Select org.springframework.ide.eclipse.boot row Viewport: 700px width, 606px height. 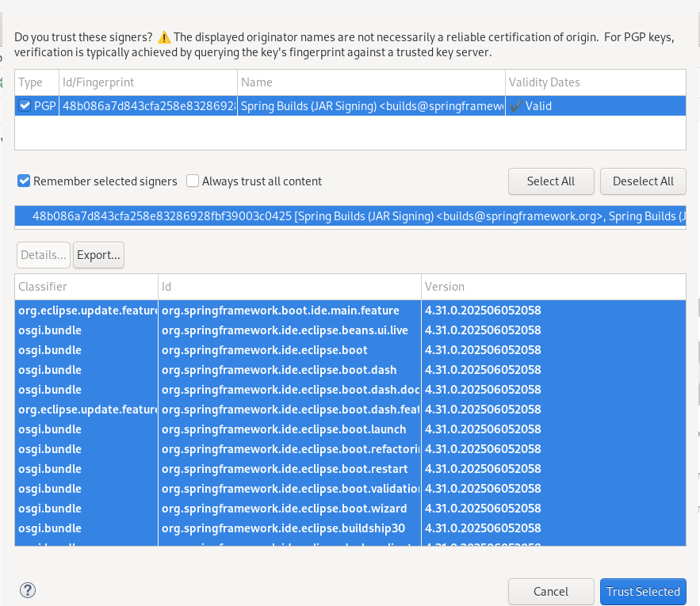pos(350,350)
